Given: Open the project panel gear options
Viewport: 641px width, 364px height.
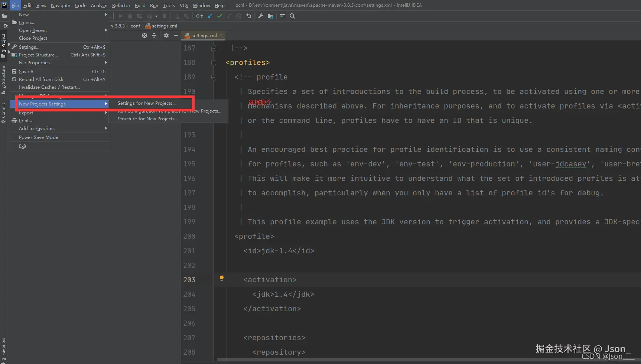Looking at the screenshot, I should (166, 35).
